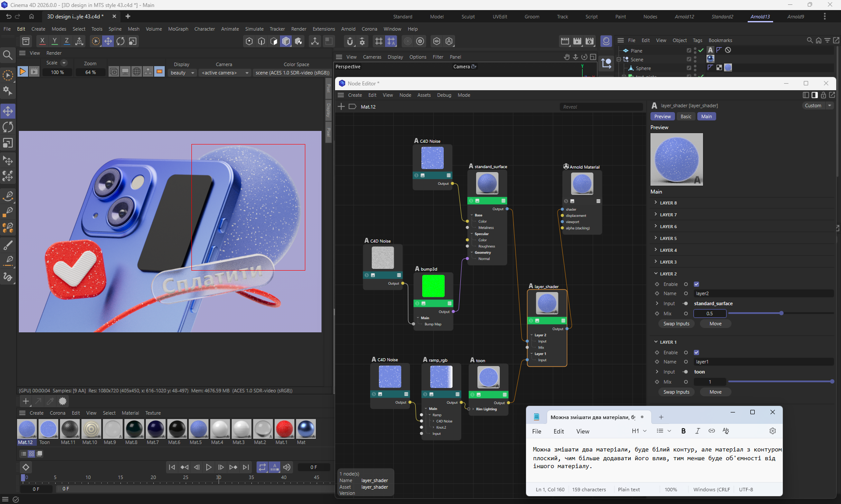Viewport: 841px width, 504px height.
Task: Click the Move button under Layer 1
Action: point(715,392)
